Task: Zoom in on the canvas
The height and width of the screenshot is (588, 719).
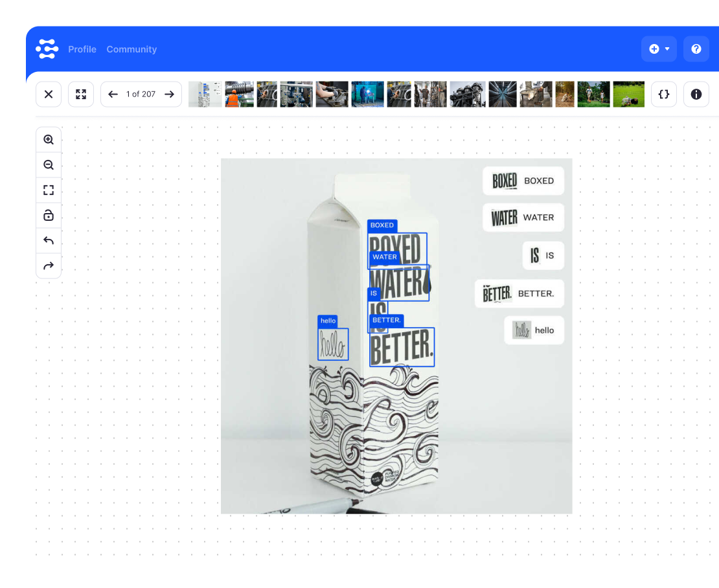Action: click(49, 140)
